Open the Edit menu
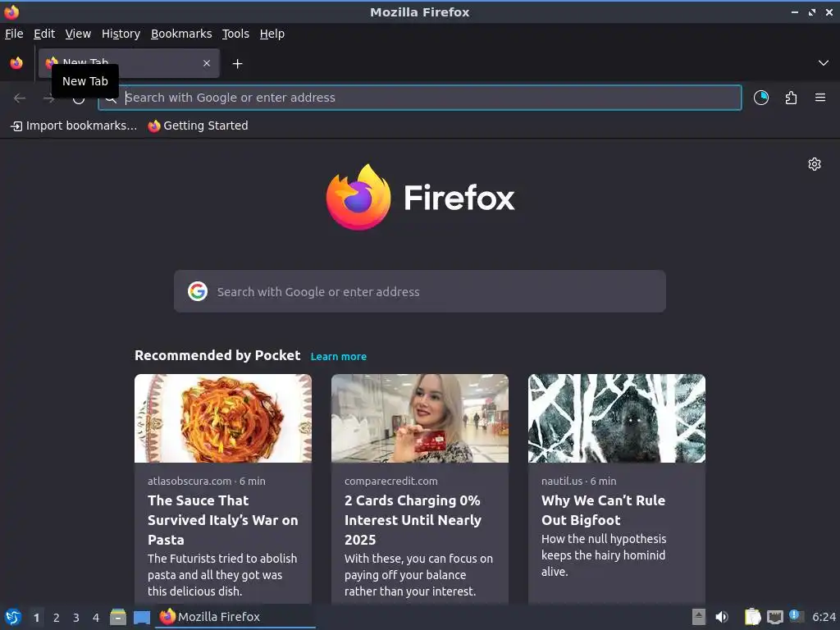This screenshot has height=630, width=840. 44,34
